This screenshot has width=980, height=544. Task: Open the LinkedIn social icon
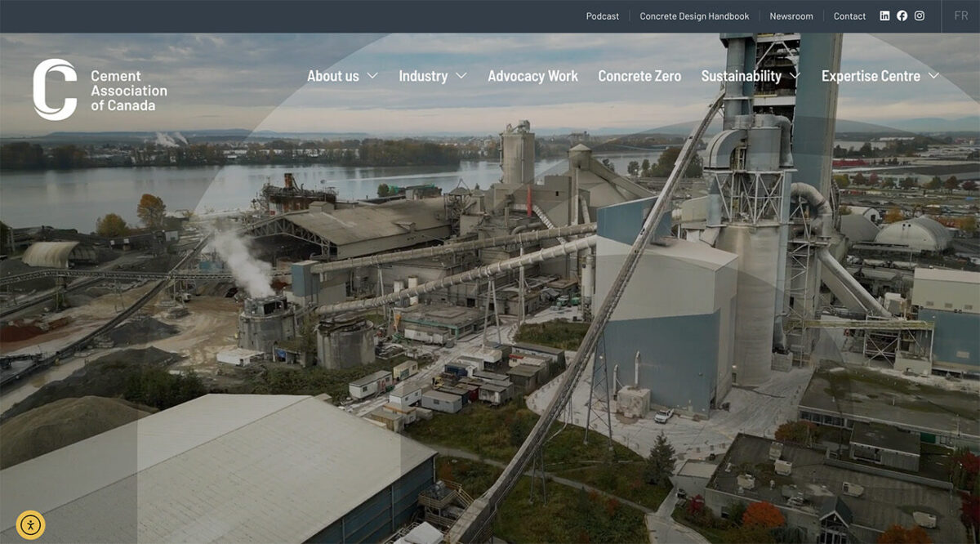[884, 16]
